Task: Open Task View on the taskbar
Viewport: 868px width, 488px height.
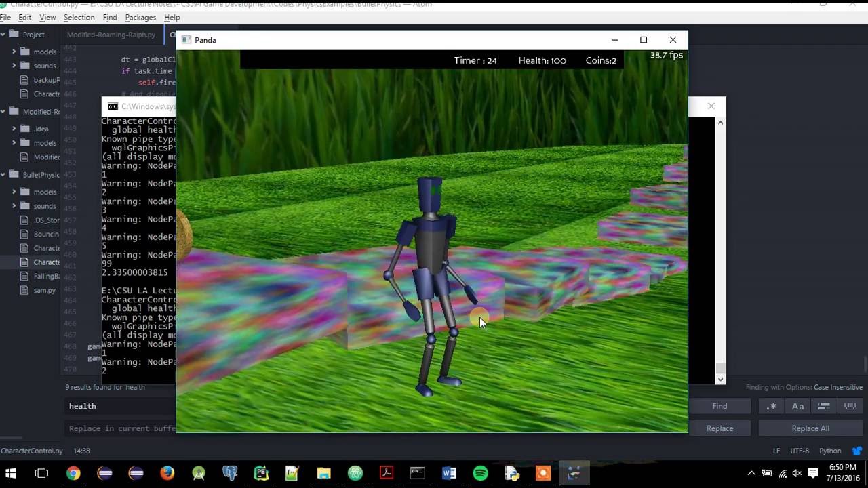Action: (x=42, y=473)
